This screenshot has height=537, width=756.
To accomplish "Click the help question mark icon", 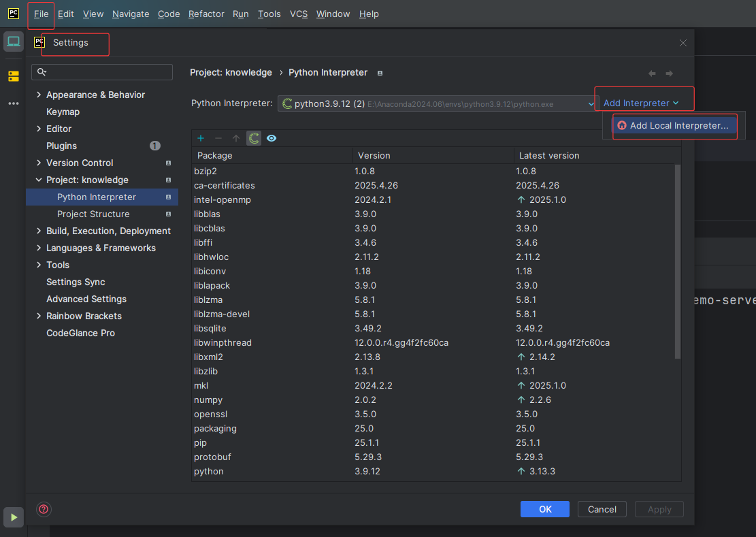I will click(x=44, y=509).
